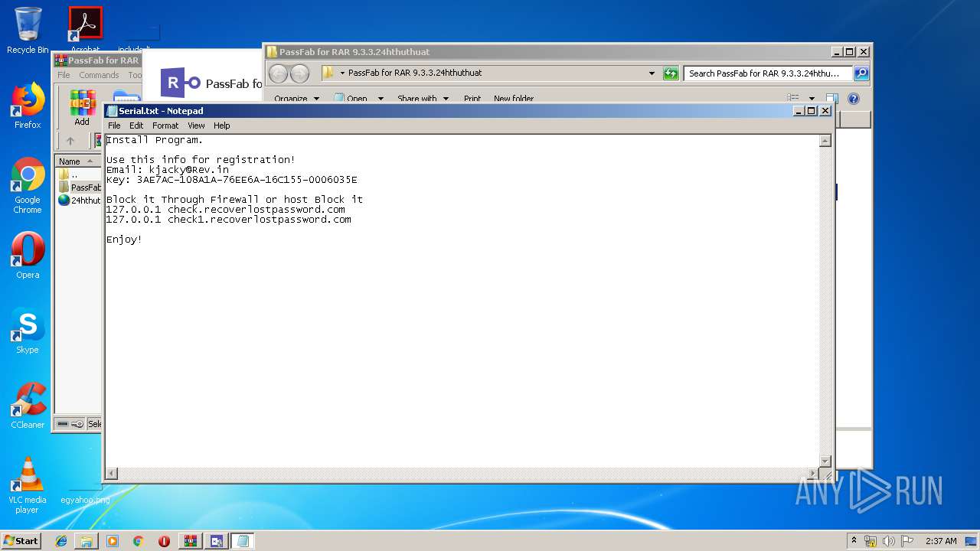Click the Action Center flag tray icon
The width and height of the screenshot is (980, 551).
(907, 541)
